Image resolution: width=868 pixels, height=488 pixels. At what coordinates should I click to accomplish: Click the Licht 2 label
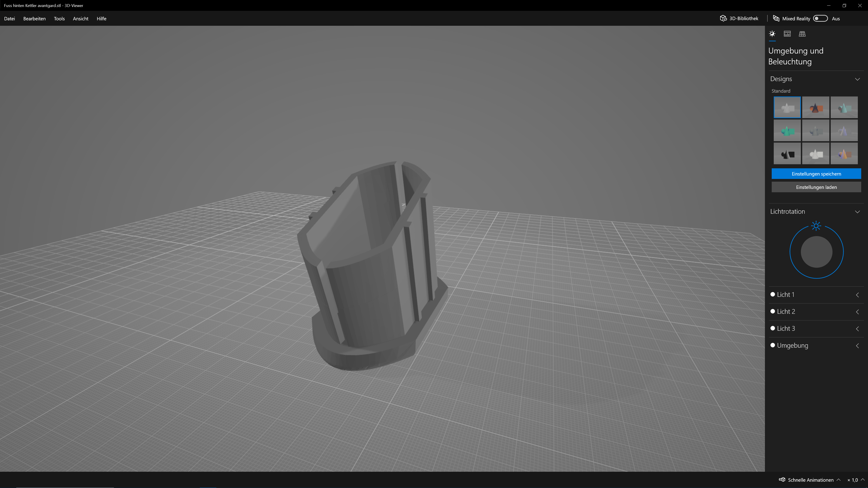(x=786, y=312)
